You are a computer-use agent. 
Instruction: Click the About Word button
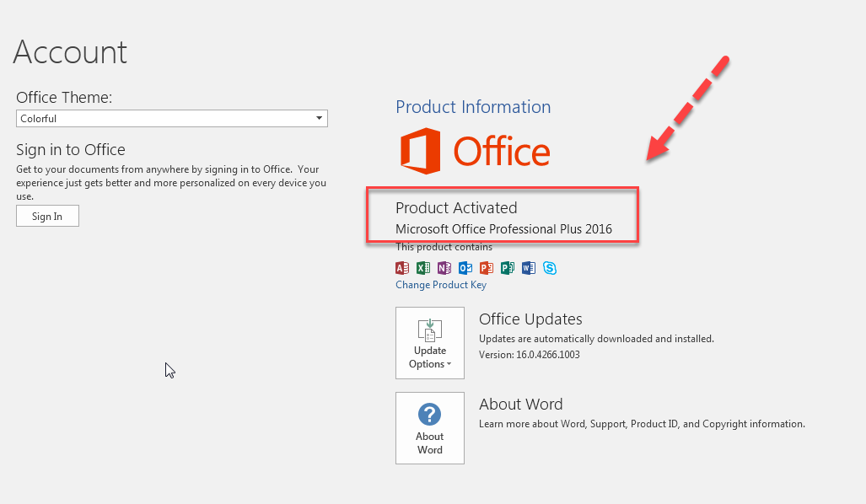(430, 428)
